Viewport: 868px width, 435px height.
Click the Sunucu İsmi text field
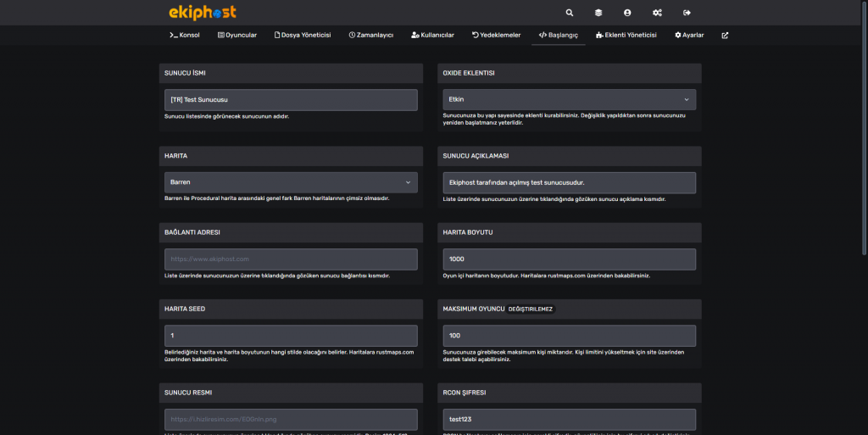pos(291,100)
